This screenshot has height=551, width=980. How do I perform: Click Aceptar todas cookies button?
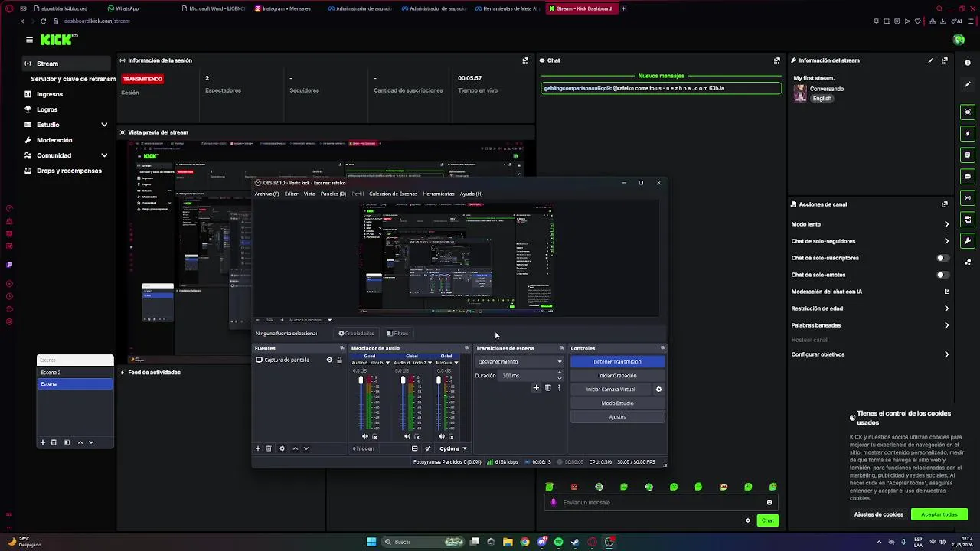(x=939, y=514)
